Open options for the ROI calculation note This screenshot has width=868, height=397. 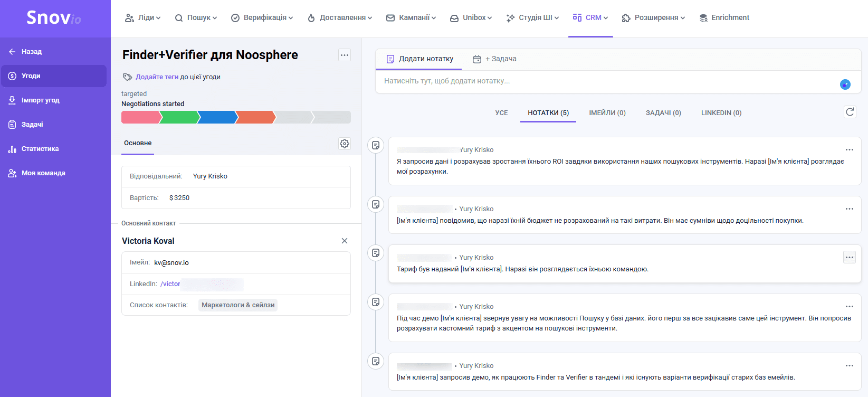850,150
